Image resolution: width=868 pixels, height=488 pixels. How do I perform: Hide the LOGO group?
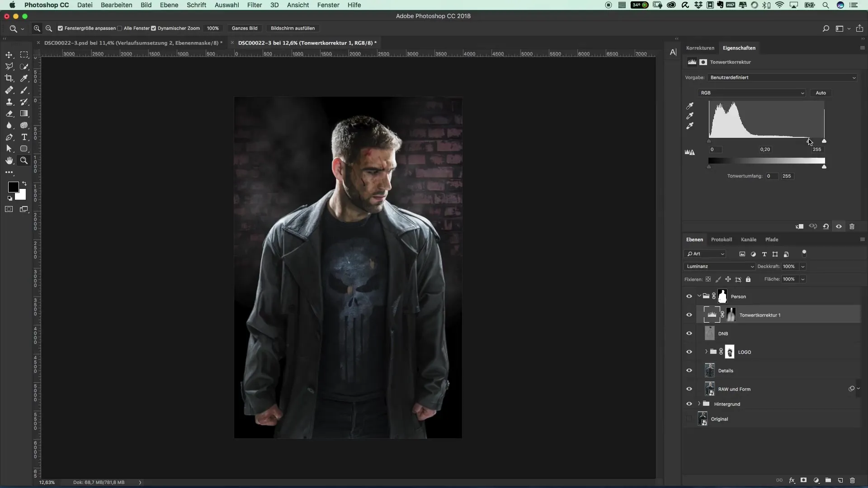click(x=689, y=352)
